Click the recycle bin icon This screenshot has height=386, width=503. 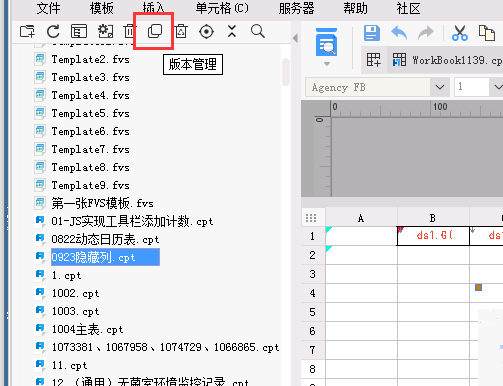click(181, 31)
